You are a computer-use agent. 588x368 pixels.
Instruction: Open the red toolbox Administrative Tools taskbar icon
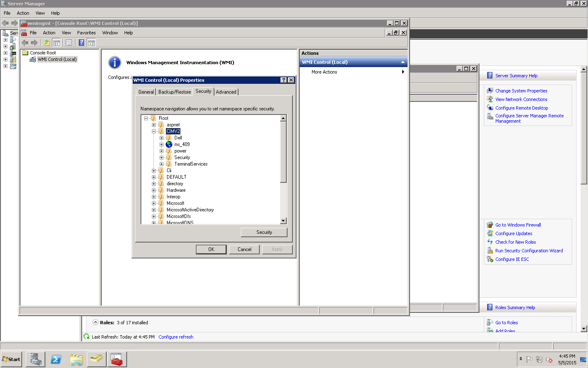(x=117, y=359)
